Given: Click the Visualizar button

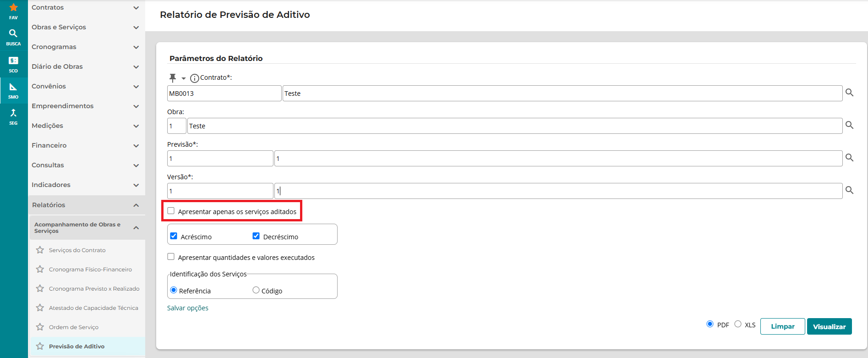Looking at the screenshot, I should tap(829, 326).
